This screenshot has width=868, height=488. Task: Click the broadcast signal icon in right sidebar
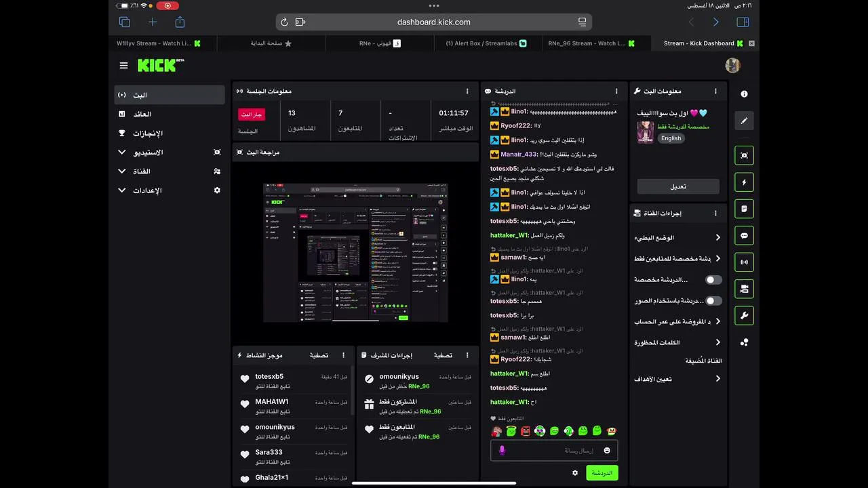click(x=744, y=262)
